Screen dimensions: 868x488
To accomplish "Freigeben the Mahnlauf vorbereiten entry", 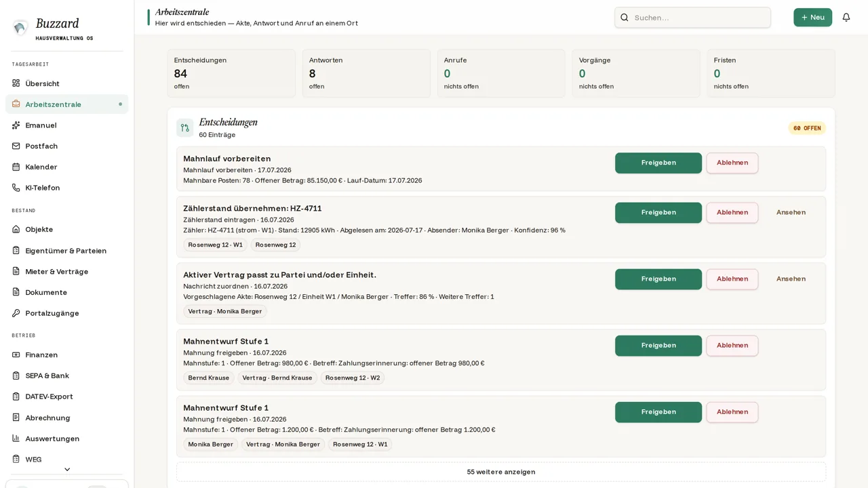I will tap(658, 163).
